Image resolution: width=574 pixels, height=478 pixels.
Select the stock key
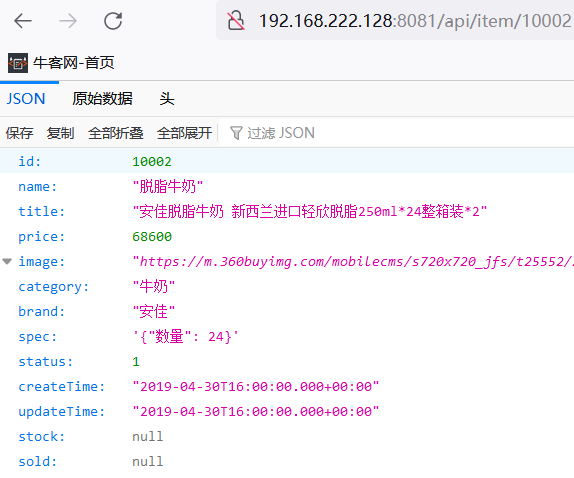pyautogui.click(x=42, y=437)
